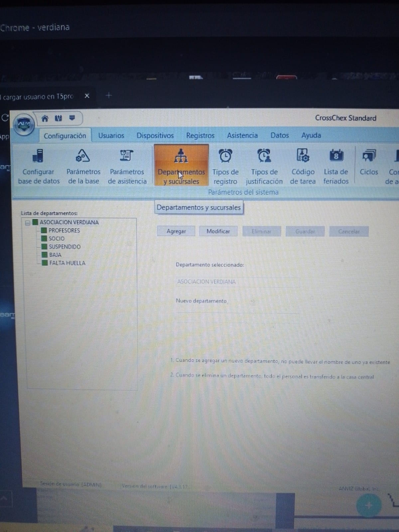Open the Ayuda tab
The width and height of the screenshot is (399, 532).
[x=311, y=135]
